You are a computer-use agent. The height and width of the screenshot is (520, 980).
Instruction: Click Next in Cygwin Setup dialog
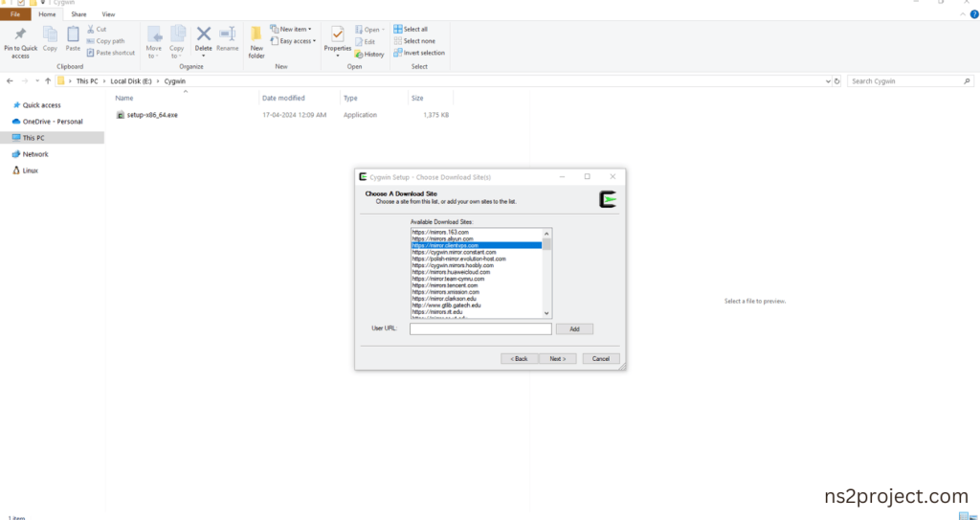[x=558, y=358]
